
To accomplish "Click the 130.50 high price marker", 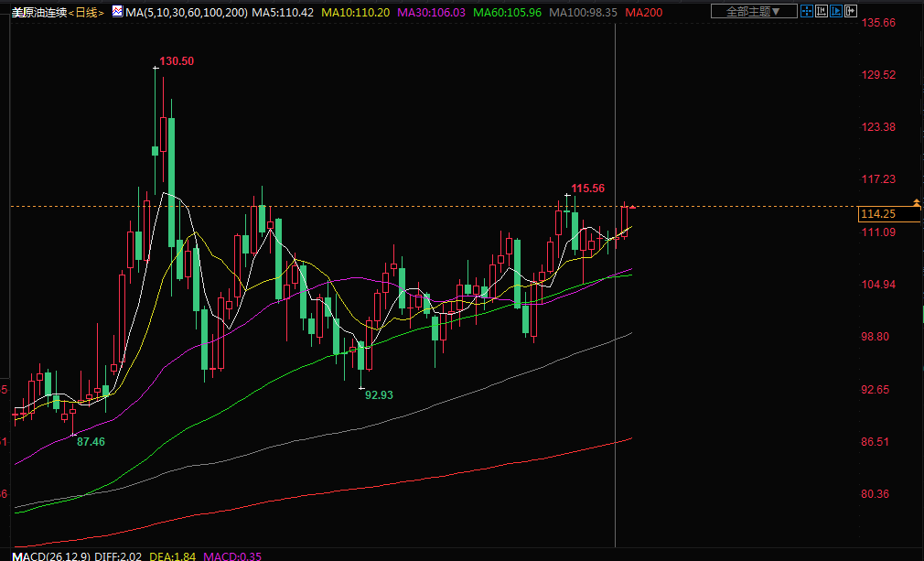I will tap(177, 60).
